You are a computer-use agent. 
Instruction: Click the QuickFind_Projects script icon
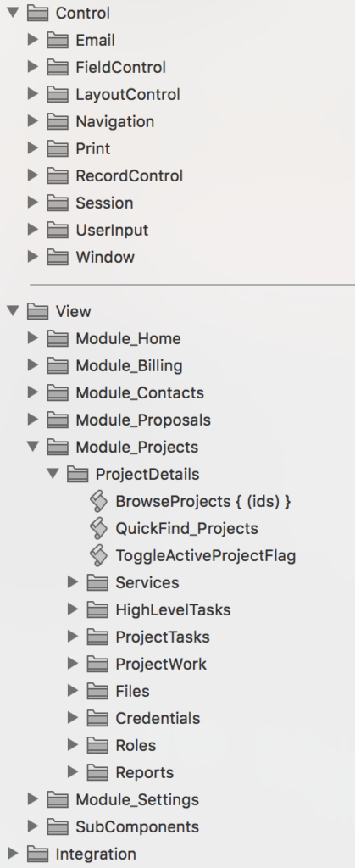[x=98, y=529]
